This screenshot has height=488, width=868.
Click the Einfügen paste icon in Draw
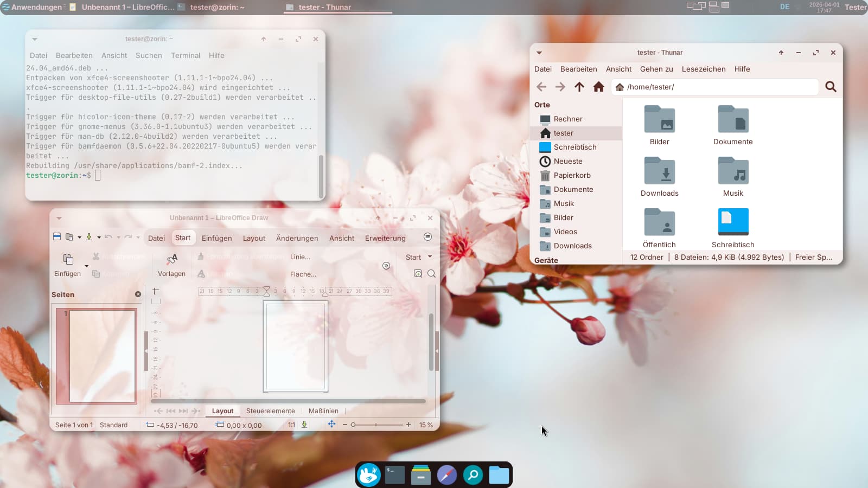[x=68, y=259]
